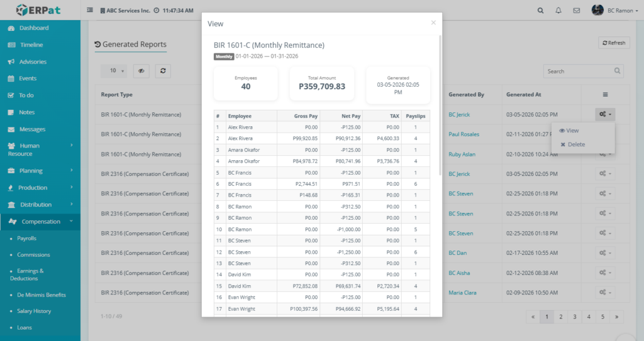Open the mail envelope icon in header
The image size is (644, 341).
[576, 11]
